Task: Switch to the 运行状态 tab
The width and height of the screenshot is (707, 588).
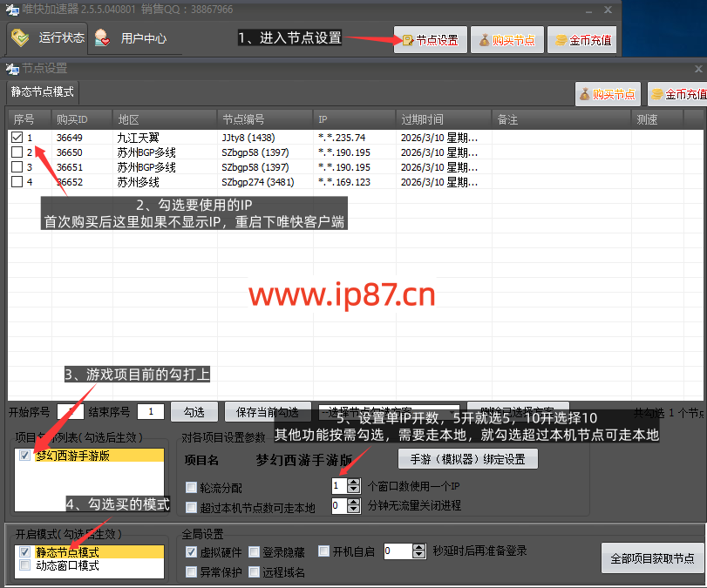Action: click(x=49, y=38)
